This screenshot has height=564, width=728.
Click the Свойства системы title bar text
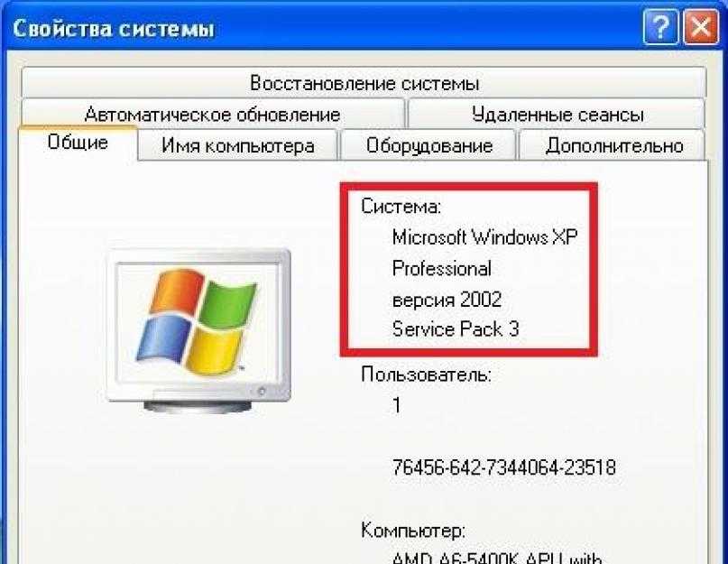click(114, 29)
